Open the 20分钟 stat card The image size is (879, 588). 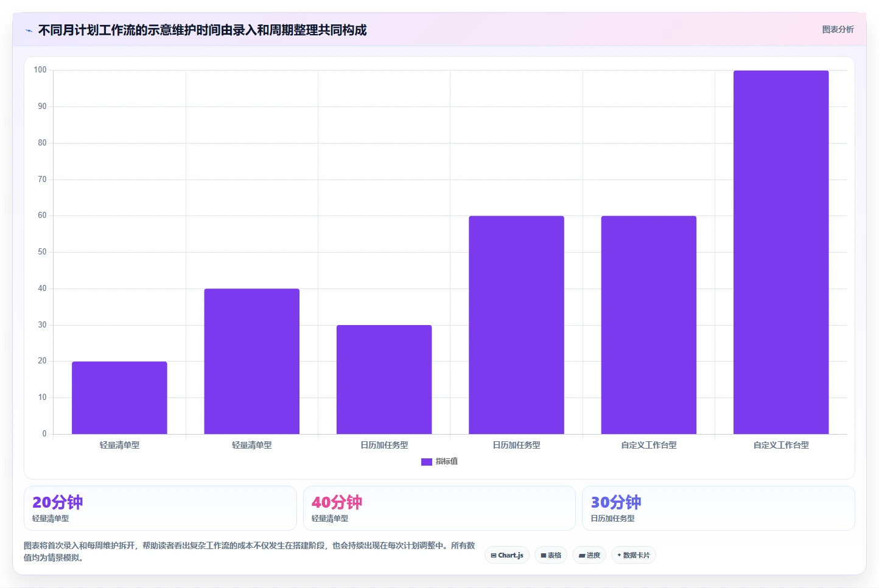(160, 508)
